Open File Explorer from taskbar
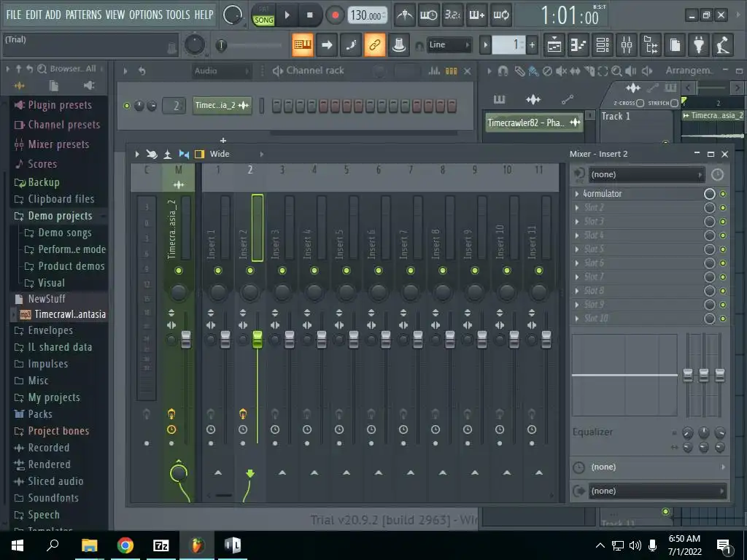The height and width of the screenshot is (560, 747). point(89,545)
